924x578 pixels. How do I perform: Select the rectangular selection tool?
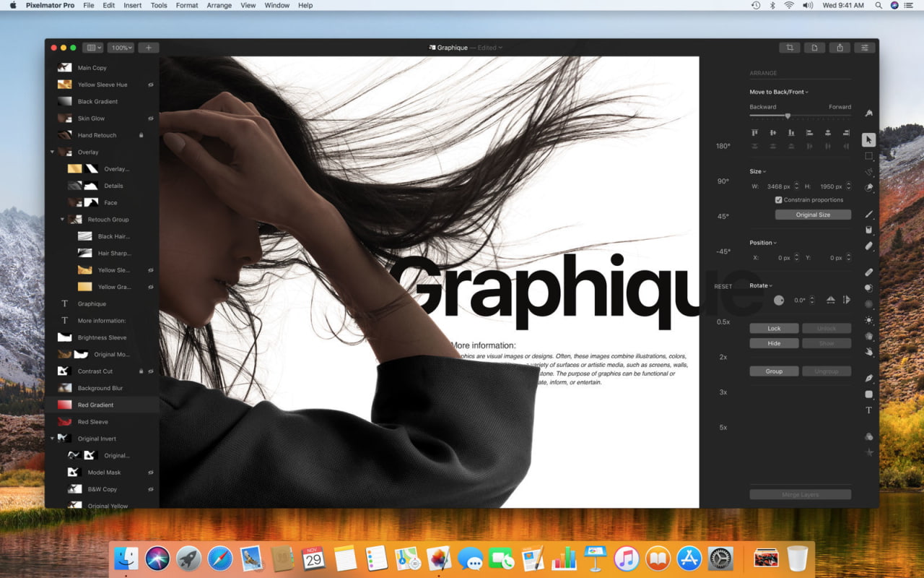868,156
